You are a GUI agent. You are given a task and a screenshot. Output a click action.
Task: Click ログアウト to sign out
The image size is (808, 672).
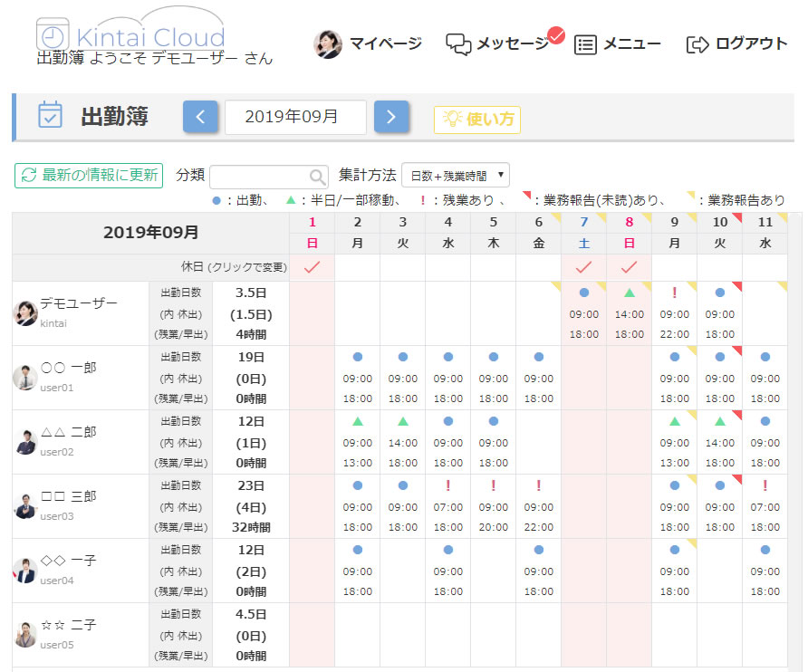(737, 43)
